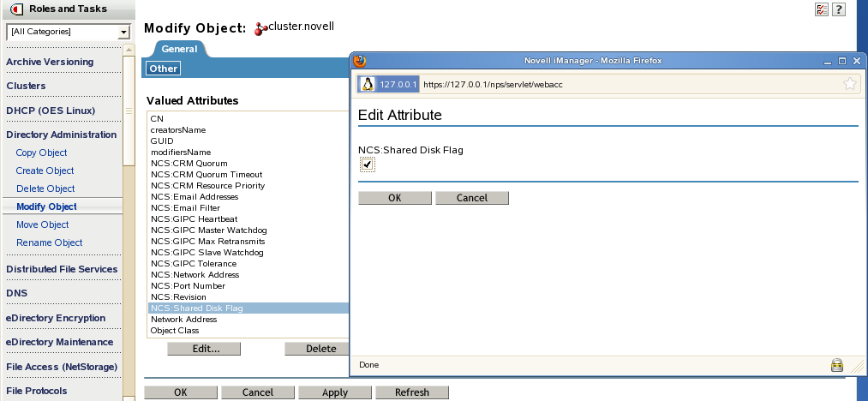The image size is (868, 401).
Task: Collapse the Directory Administration role
Action: point(62,135)
